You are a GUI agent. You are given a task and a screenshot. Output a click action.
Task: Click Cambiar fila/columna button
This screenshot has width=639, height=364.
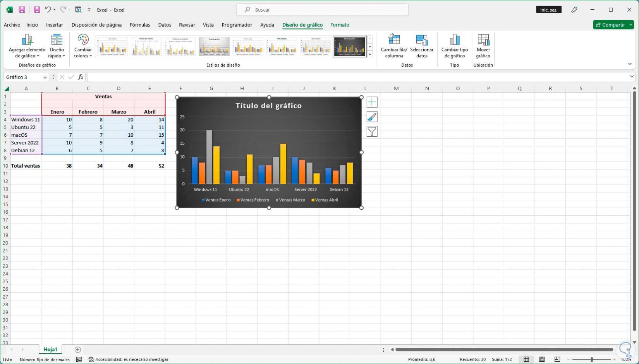click(394, 46)
